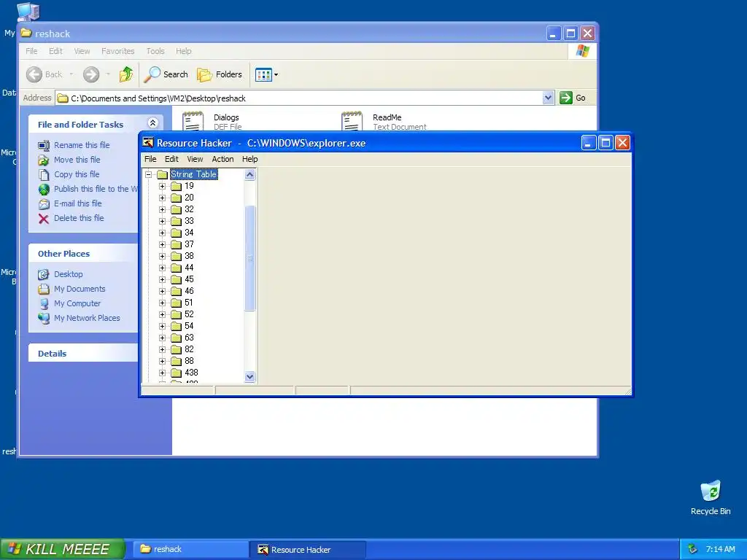Click Publish this file icon
Viewport: 747px width, 560px height.
[x=44, y=190]
